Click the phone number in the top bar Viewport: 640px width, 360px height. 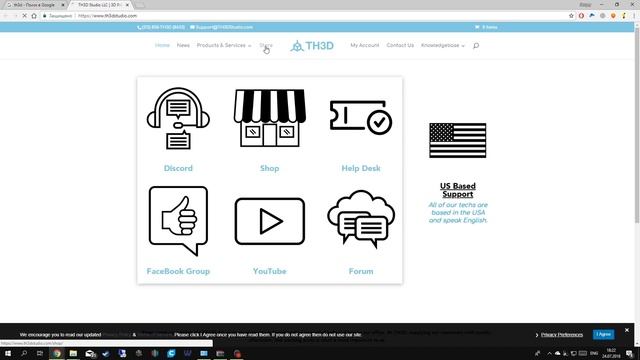coord(161,27)
